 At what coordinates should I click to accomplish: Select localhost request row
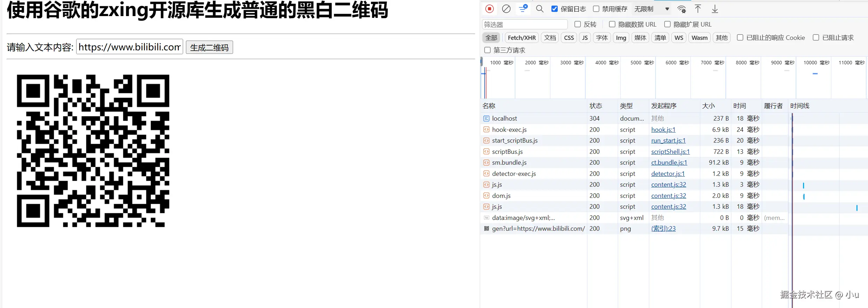pos(674,119)
